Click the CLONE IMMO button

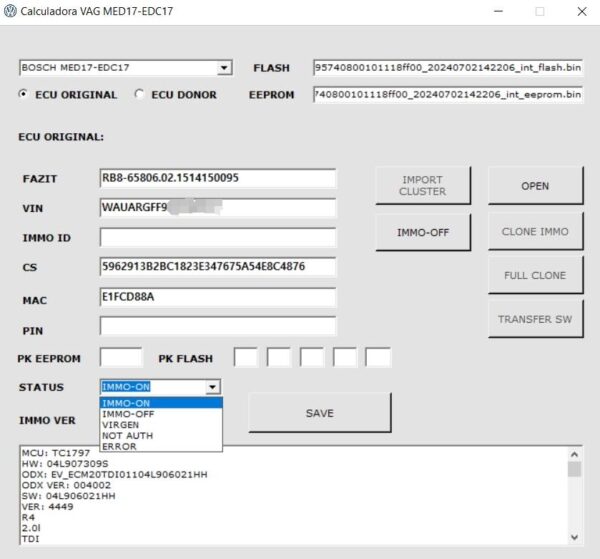pyautogui.click(x=535, y=231)
